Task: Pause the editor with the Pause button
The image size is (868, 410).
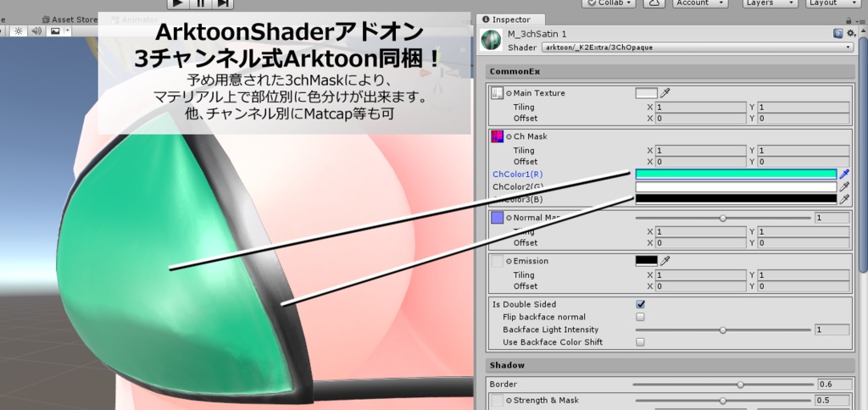Action: [x=200, y=3]
